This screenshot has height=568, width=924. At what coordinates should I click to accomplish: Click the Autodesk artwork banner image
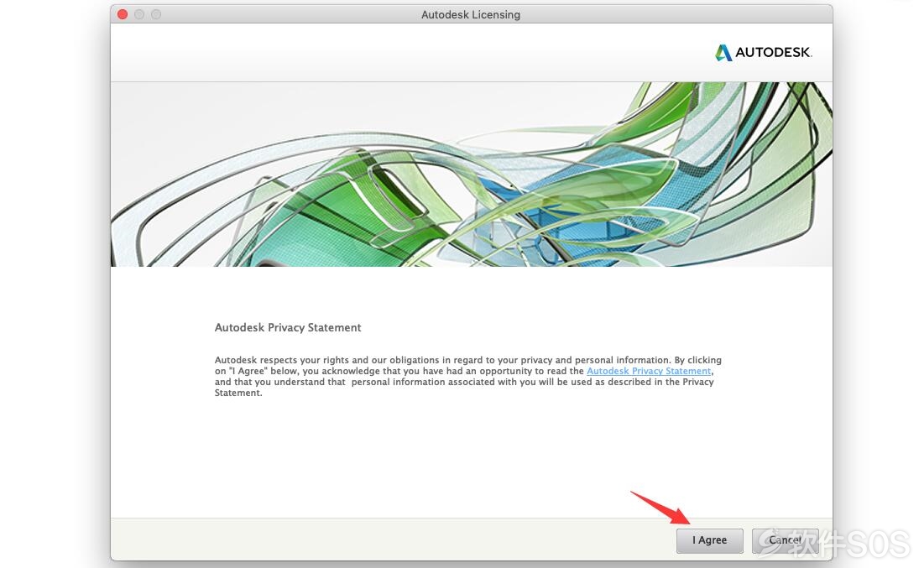[x=472, y=175]
